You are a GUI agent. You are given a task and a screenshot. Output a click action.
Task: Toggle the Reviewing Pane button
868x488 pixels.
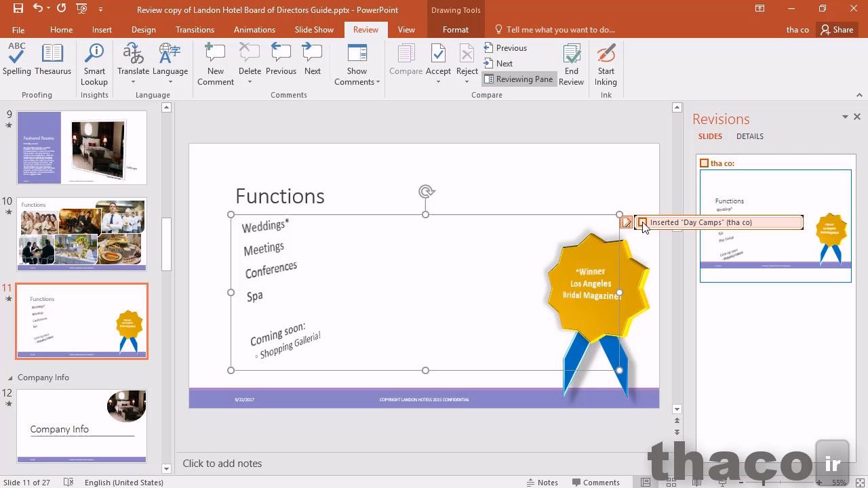coord(519,79)
